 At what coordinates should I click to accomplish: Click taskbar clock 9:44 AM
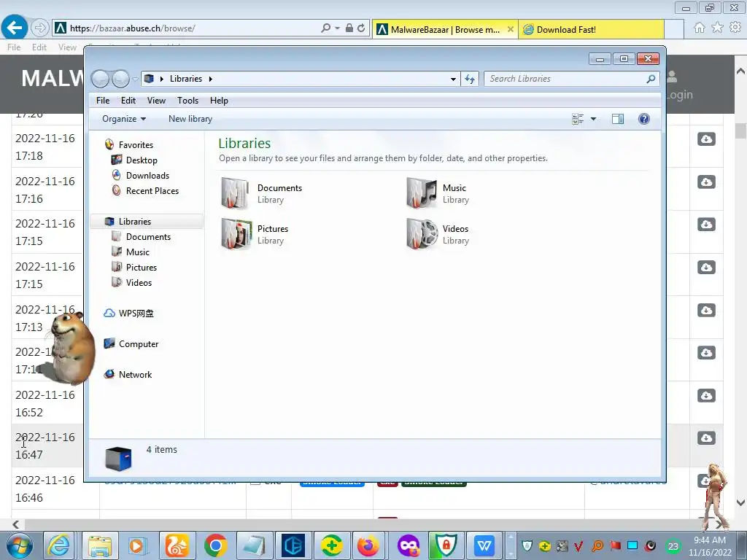click(x=710, y=545)
